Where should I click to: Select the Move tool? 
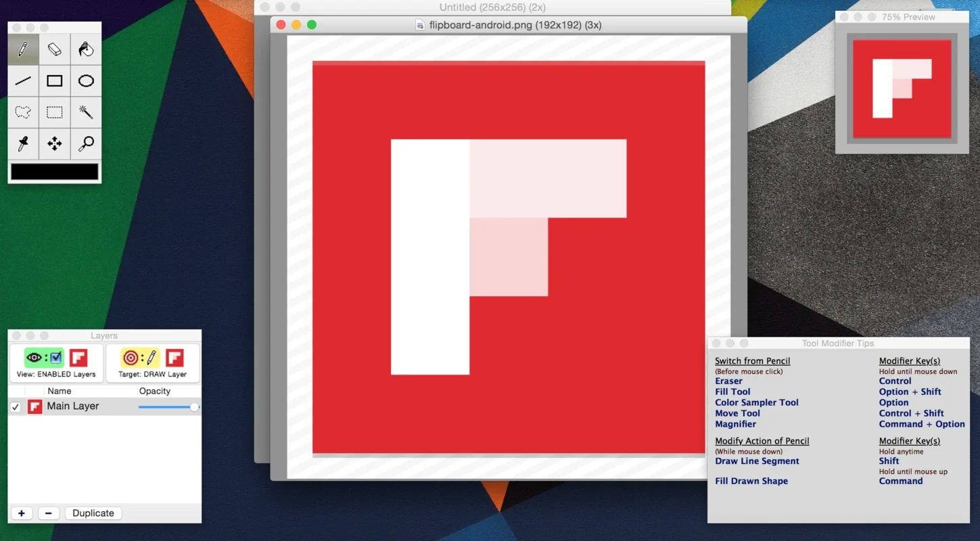point(55,143)
